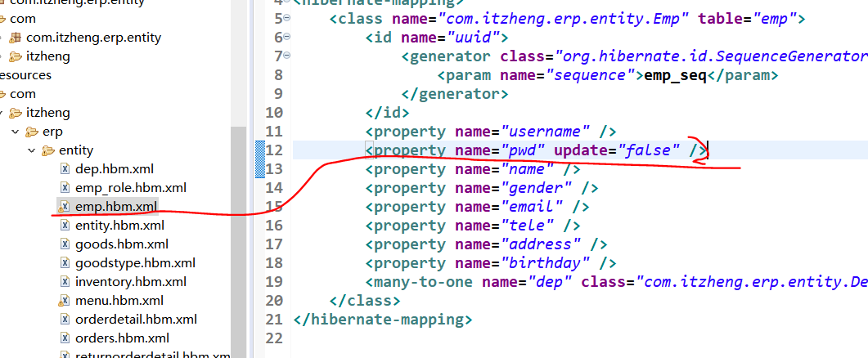Open orders.hbm.xml file
The image size is (868, 358).
coord(123,338)
